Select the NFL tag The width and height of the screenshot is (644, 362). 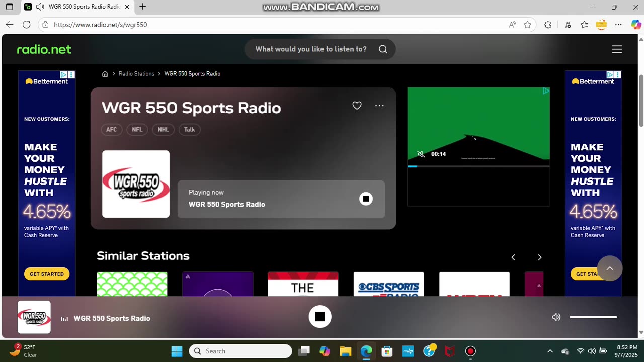[137, 130]
